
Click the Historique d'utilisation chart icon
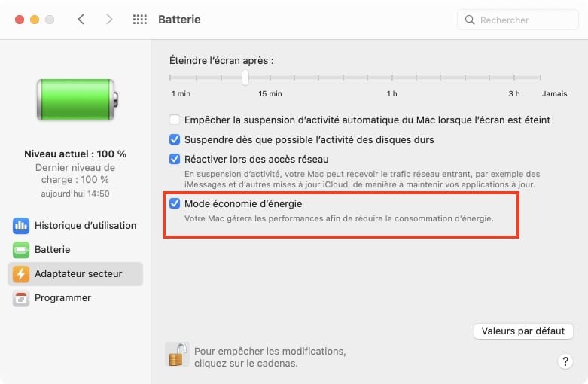coord(21,226)
